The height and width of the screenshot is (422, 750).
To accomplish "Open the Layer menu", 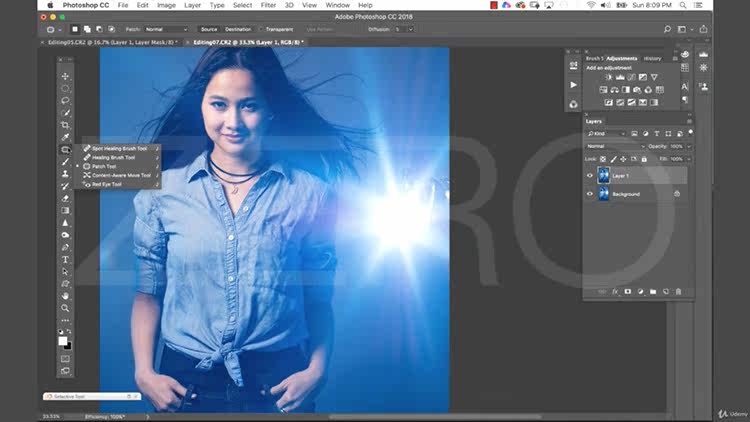I will coord(192,5).
